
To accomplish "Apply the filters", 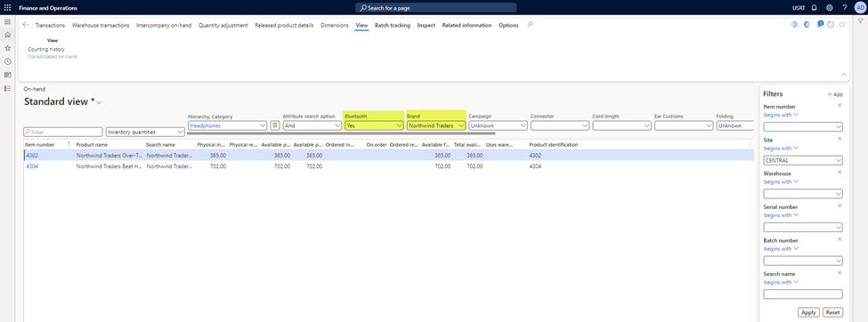I will pyautogui.click(x=808, y=312).
